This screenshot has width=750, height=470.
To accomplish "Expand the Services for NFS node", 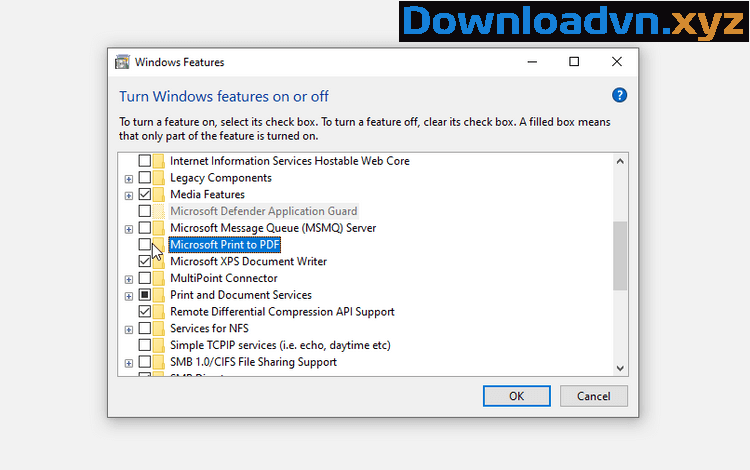I will 129,329.
